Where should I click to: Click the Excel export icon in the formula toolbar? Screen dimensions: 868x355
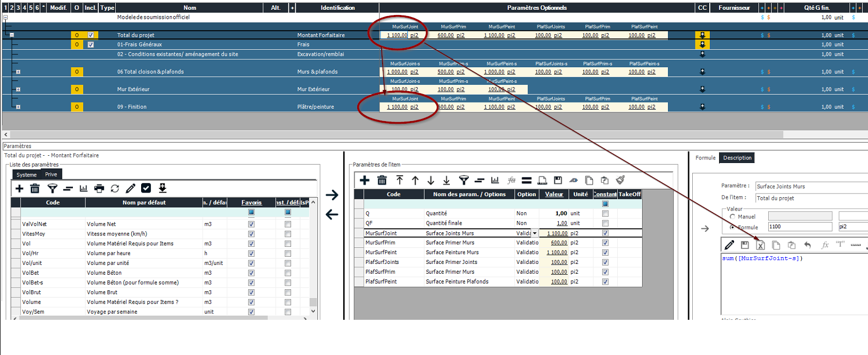[x=760, y=245]
